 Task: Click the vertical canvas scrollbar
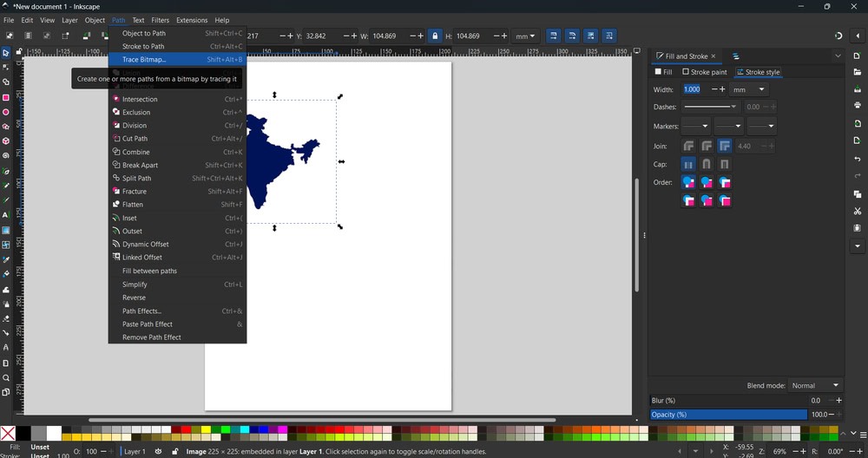[636, 235]
